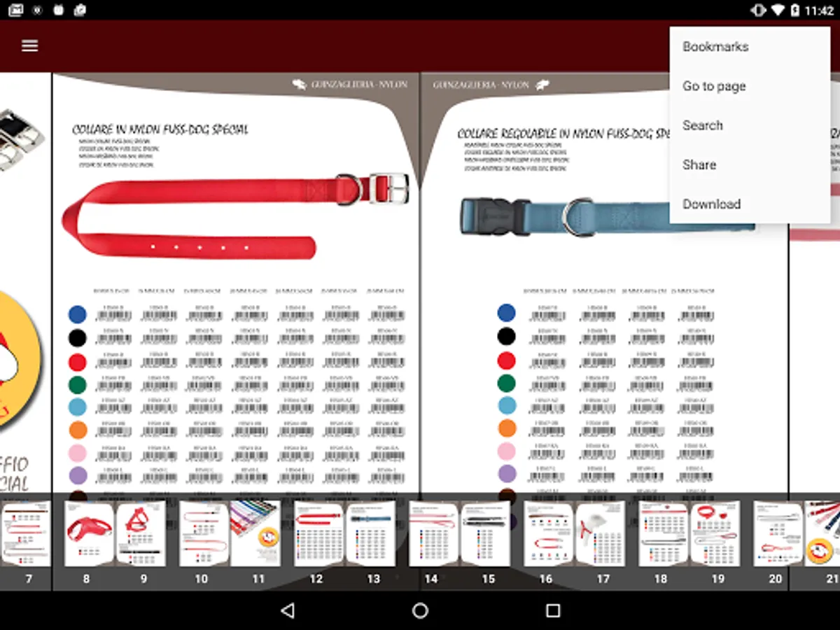840x630 pixels.
Task: Tap the black color dot on left page
Action: pyautogui.click(x=77, y=338)
